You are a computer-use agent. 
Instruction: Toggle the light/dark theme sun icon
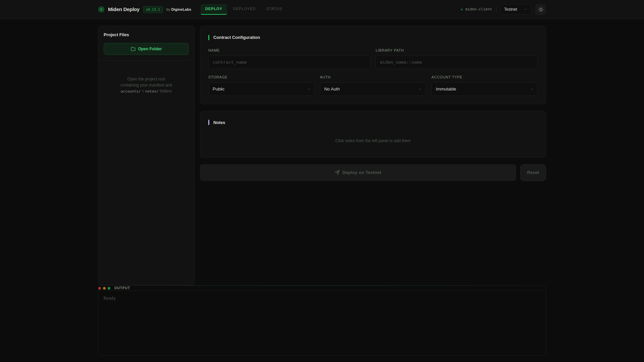point(540,9)
